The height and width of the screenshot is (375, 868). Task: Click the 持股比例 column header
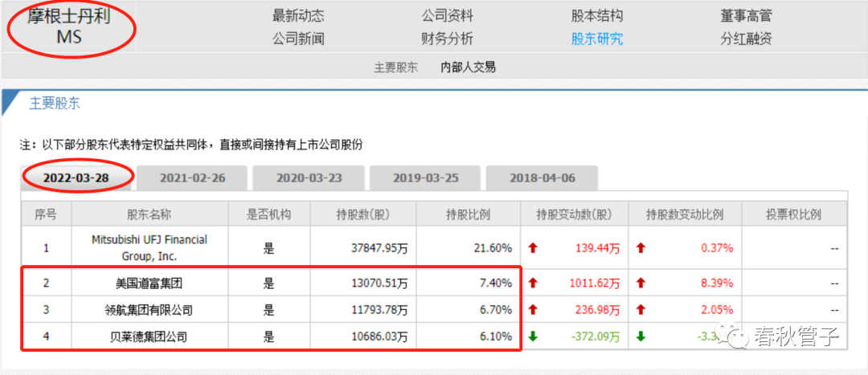468,214
